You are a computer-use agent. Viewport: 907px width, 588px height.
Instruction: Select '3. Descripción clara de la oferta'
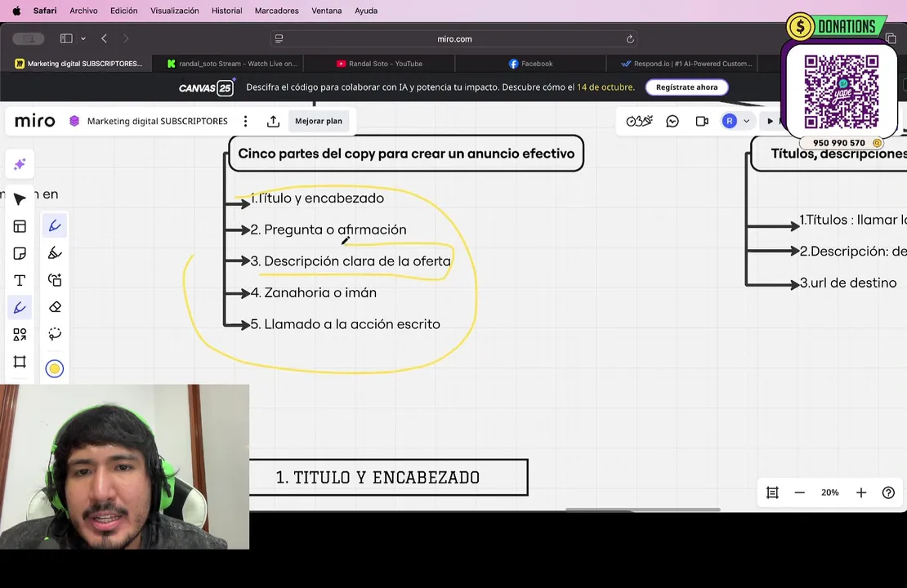[351, 261]
